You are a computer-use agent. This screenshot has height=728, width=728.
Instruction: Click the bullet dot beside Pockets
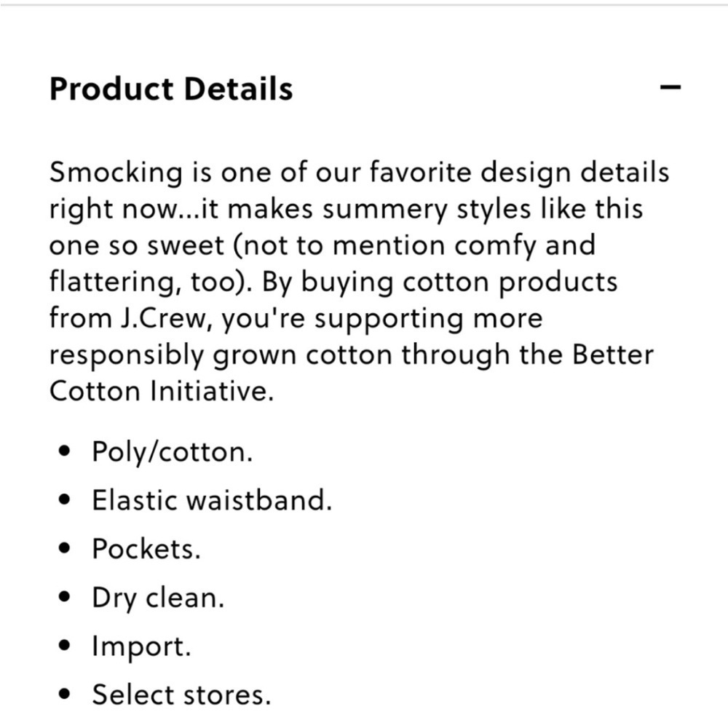click(65, 548)
